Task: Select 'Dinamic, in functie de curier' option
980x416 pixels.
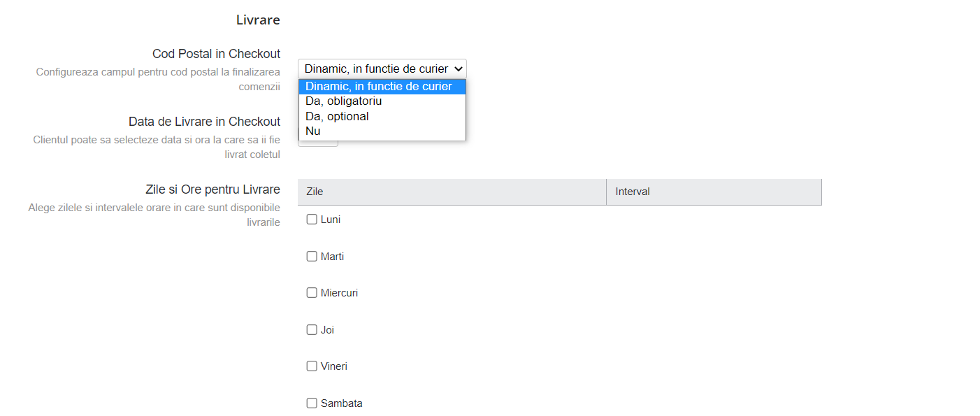Action: [382, 87]
